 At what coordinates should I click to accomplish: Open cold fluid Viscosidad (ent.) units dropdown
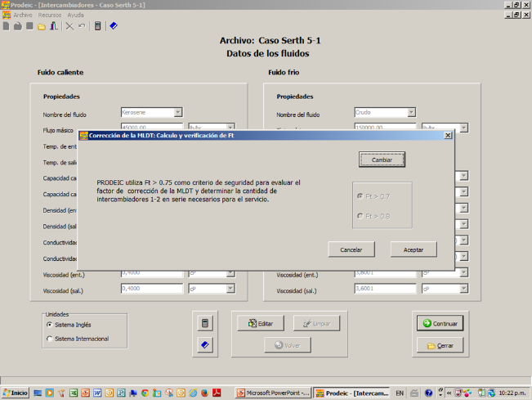coord(464,272)
